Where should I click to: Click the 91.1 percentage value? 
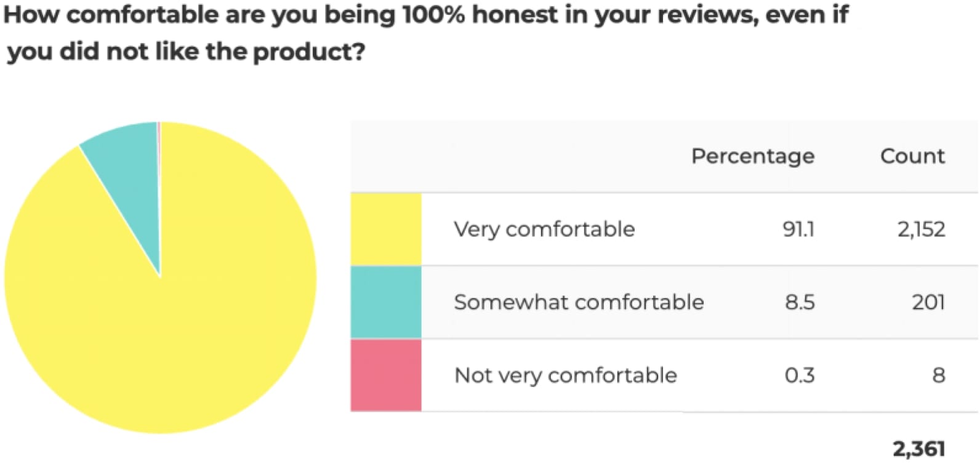coord(798,230)
